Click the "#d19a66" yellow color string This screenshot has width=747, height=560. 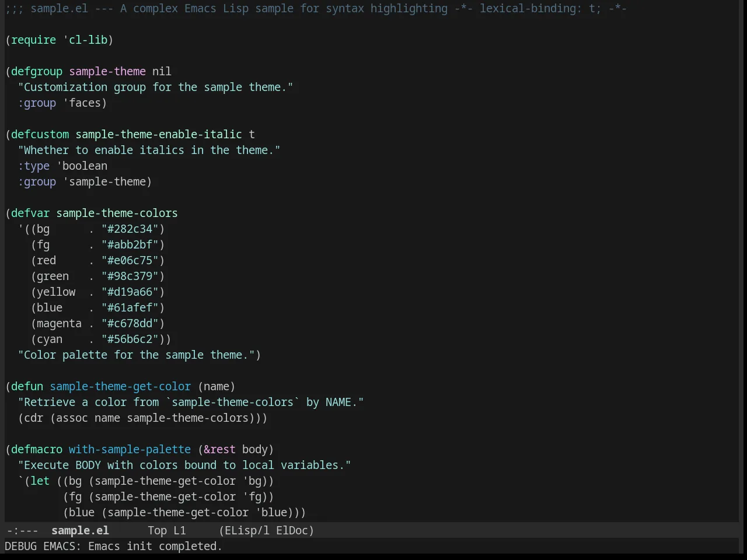130,292
